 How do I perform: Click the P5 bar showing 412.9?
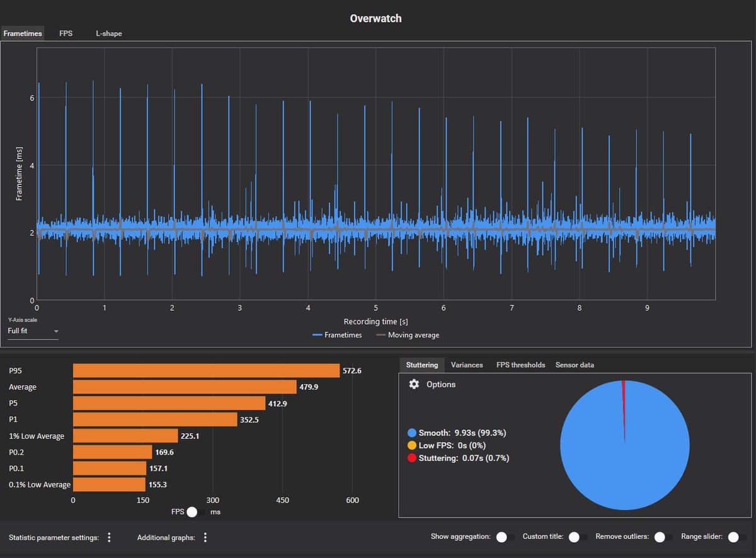[x=169, y=403]
